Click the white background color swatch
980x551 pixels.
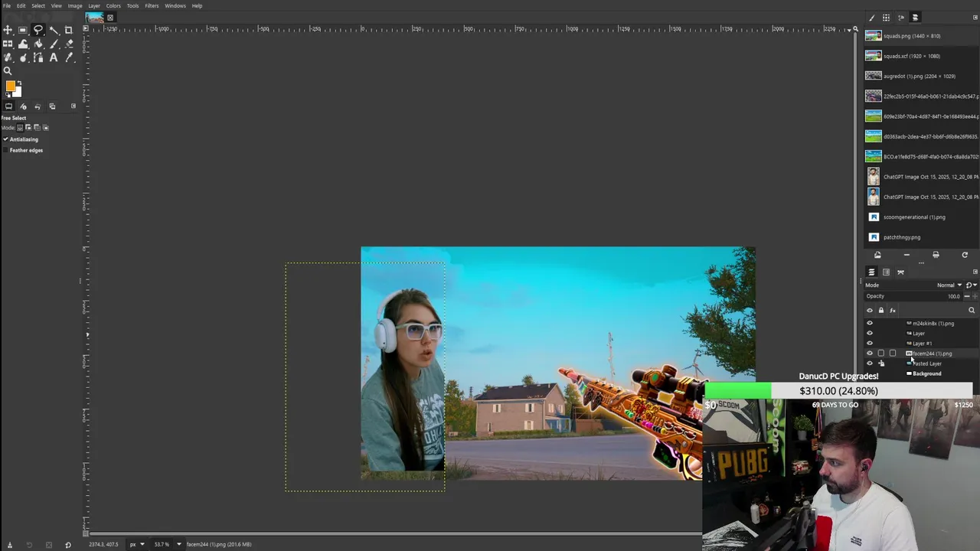coord(17,93)
